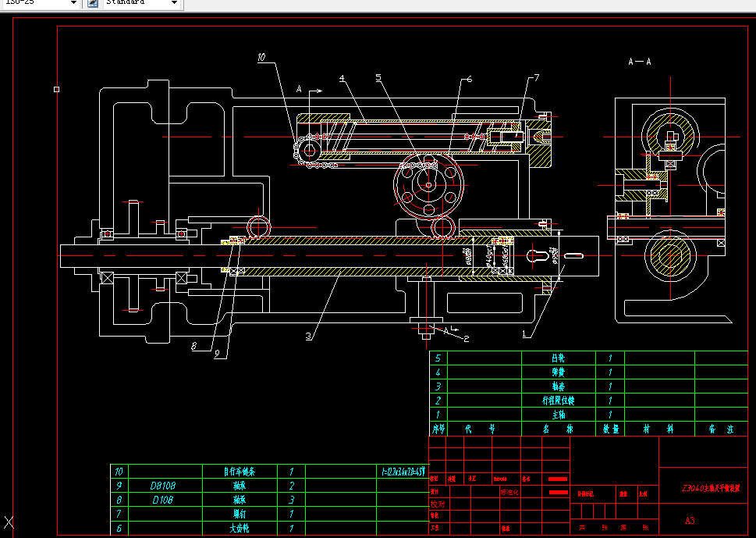756x538 pixels.
Task: Select the D8108 code cell
Action: 165,486
